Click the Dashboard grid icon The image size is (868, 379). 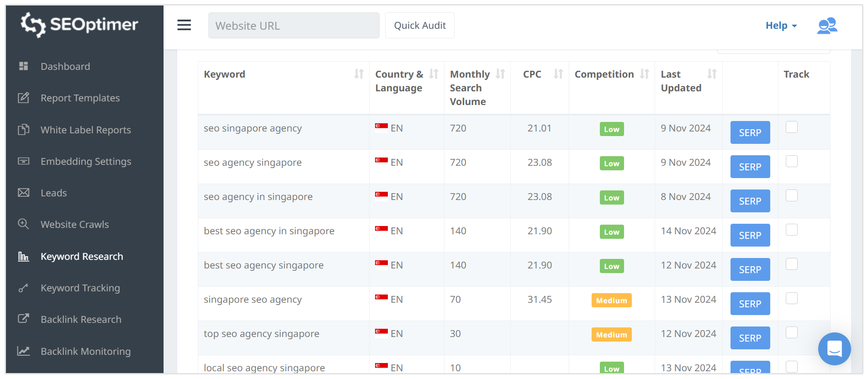click(x=23, y=66)
